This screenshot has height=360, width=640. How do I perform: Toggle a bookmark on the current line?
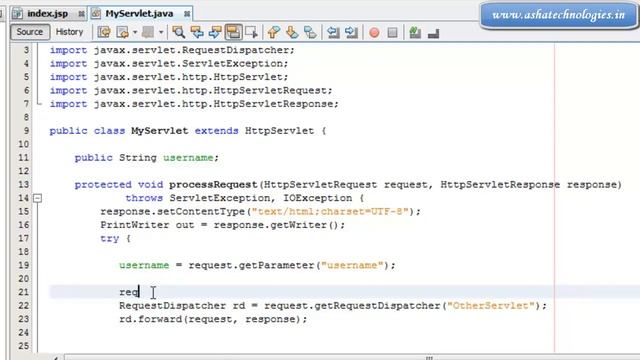[x=310, y=32]
